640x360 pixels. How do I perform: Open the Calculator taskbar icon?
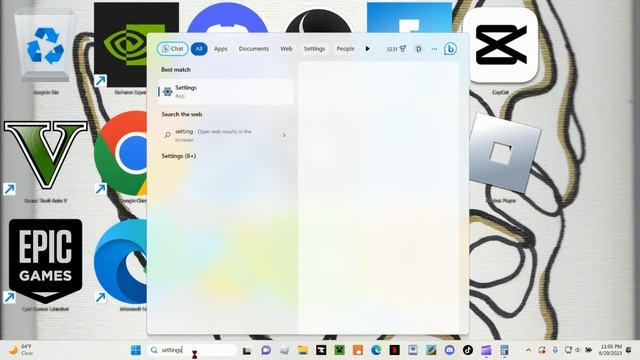(x=504, y=350)
